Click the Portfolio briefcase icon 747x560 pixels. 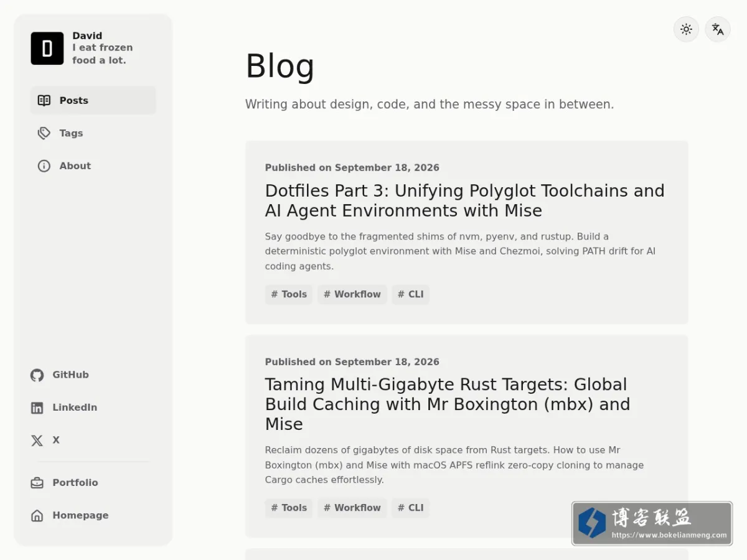[x=37, y=483]
